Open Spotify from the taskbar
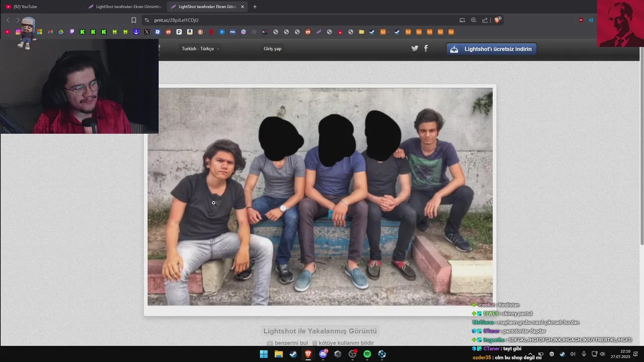Screen dimensions: 644x362 tap(367, 354)
